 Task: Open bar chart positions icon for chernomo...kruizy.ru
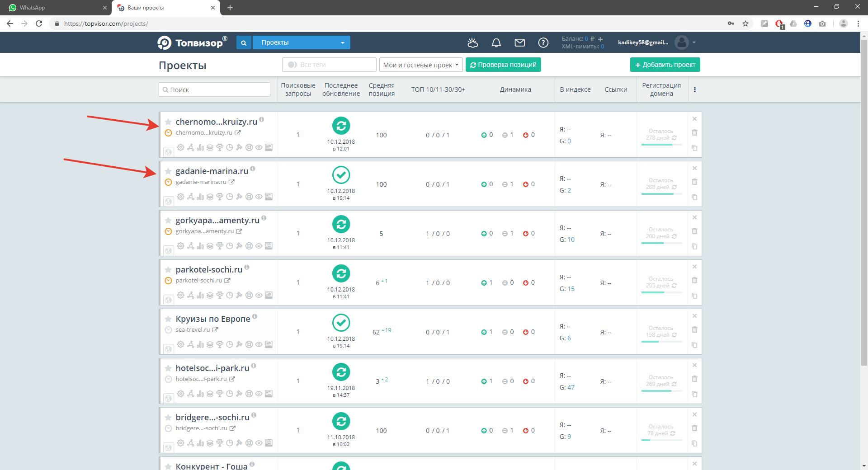200,147
